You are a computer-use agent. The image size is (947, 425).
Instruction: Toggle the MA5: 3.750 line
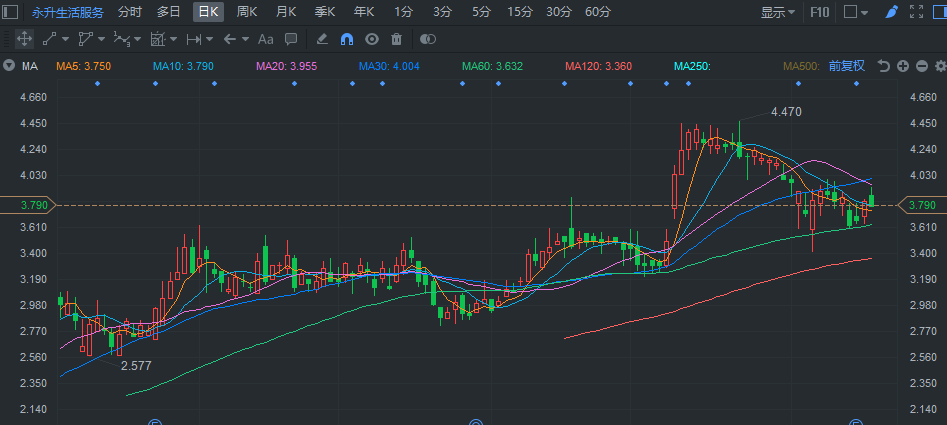point(83,66)
